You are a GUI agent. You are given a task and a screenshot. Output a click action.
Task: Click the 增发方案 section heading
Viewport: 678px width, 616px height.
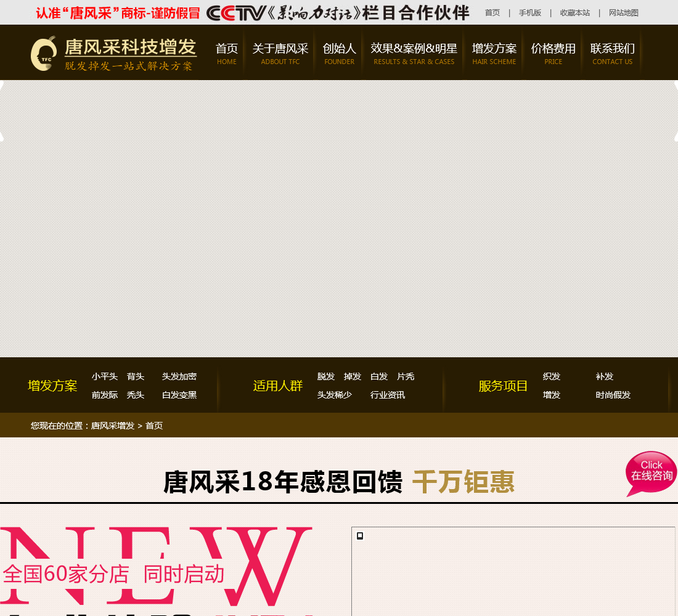pyautogui.click(x=52, y=386)
